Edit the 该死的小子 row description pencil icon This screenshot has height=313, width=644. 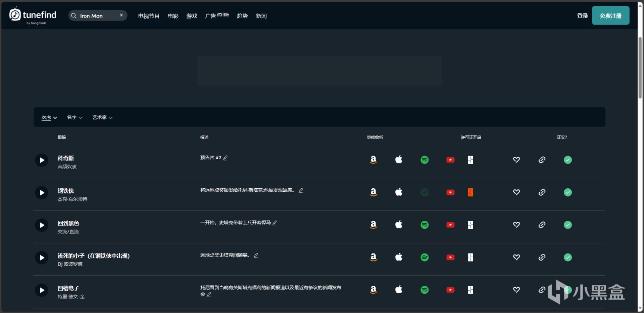[x=256, y=255]
